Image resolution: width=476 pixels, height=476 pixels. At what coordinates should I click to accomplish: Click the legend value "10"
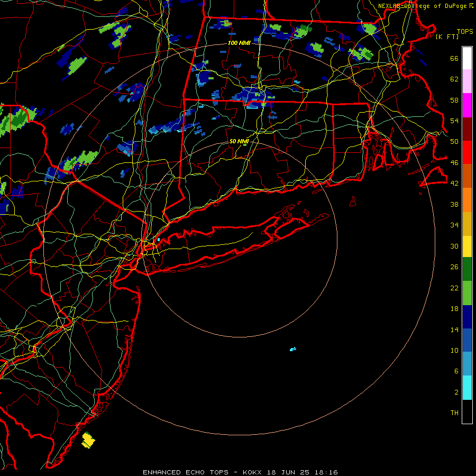[x=454, y=351]
